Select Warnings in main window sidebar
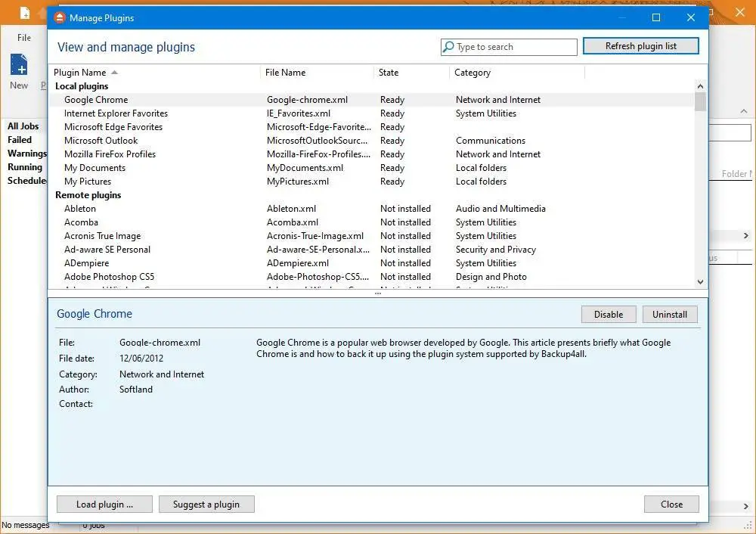The width and height of the screenshot is (756, 534). coord(27,154)
